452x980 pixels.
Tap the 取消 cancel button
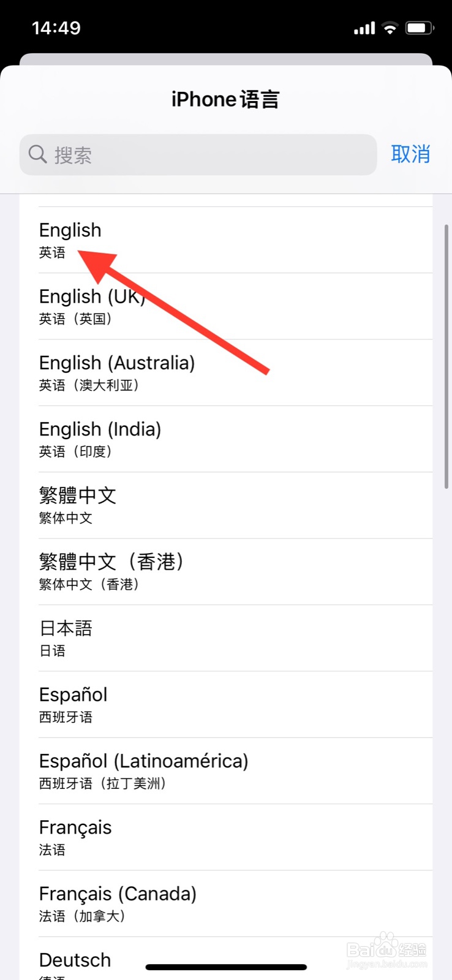coord(410,154)
